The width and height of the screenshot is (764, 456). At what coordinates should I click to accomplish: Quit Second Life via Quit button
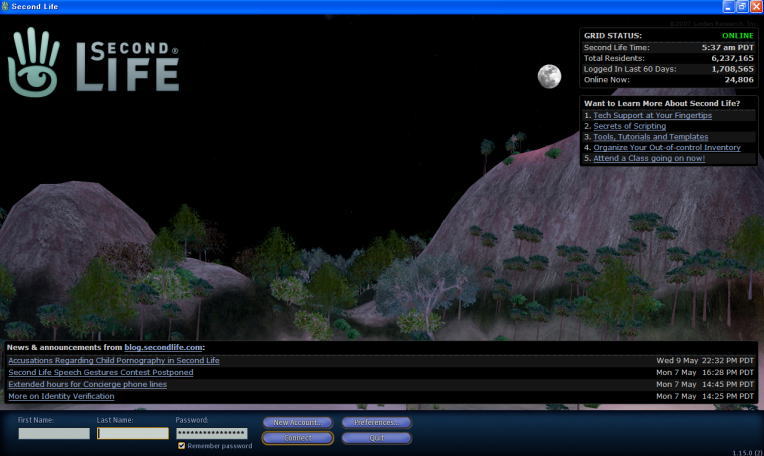pyautogui.click(x=376, y=438)
